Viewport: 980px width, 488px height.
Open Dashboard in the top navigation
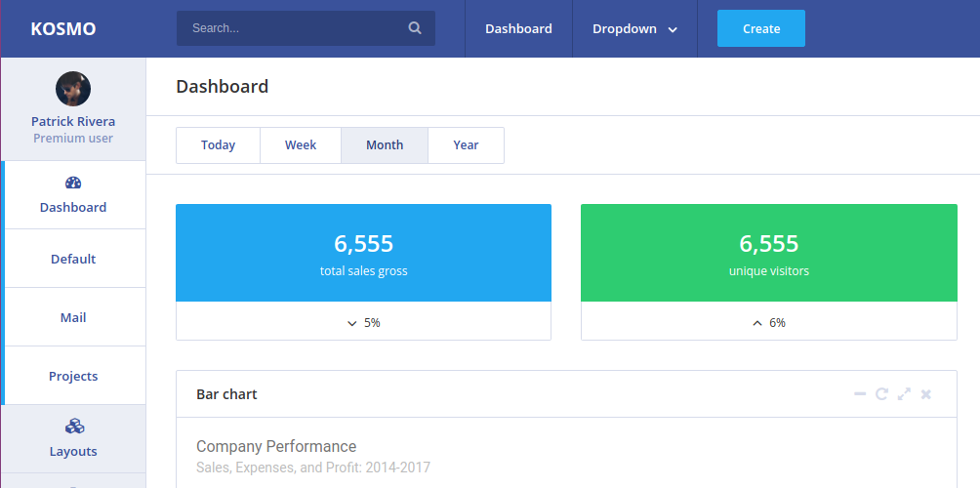click(518, 28)
